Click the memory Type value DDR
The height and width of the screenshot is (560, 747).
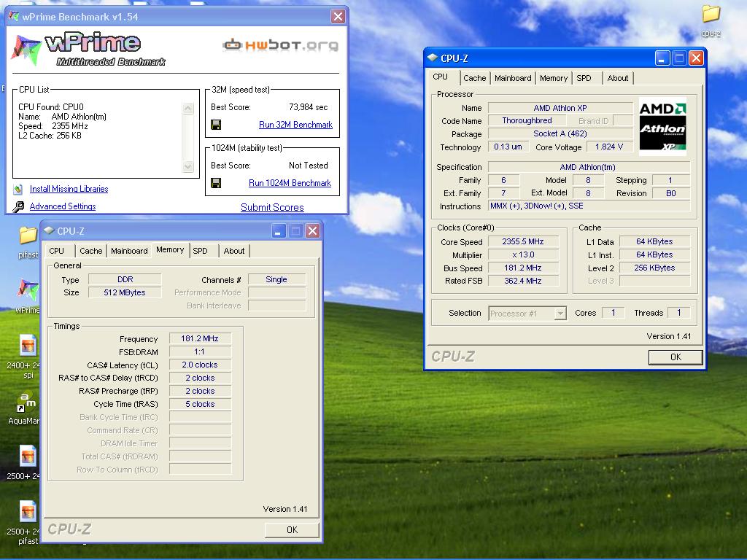125,279
